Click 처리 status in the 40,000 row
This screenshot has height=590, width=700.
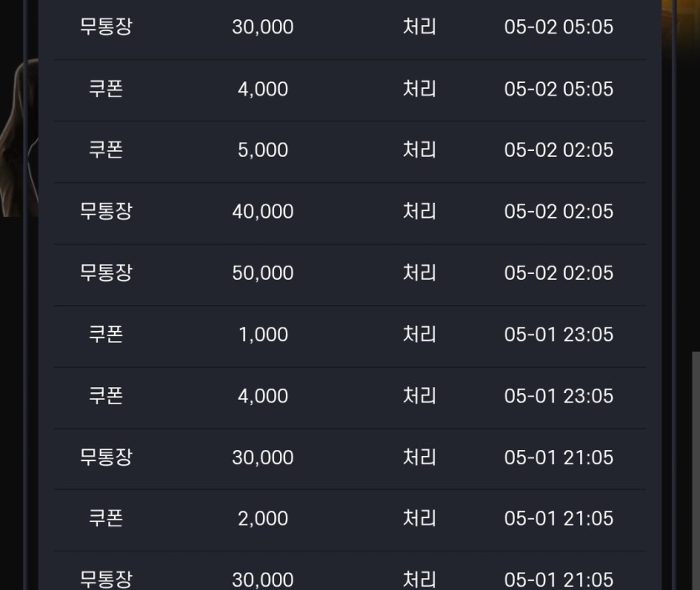(x=419, y=212)
